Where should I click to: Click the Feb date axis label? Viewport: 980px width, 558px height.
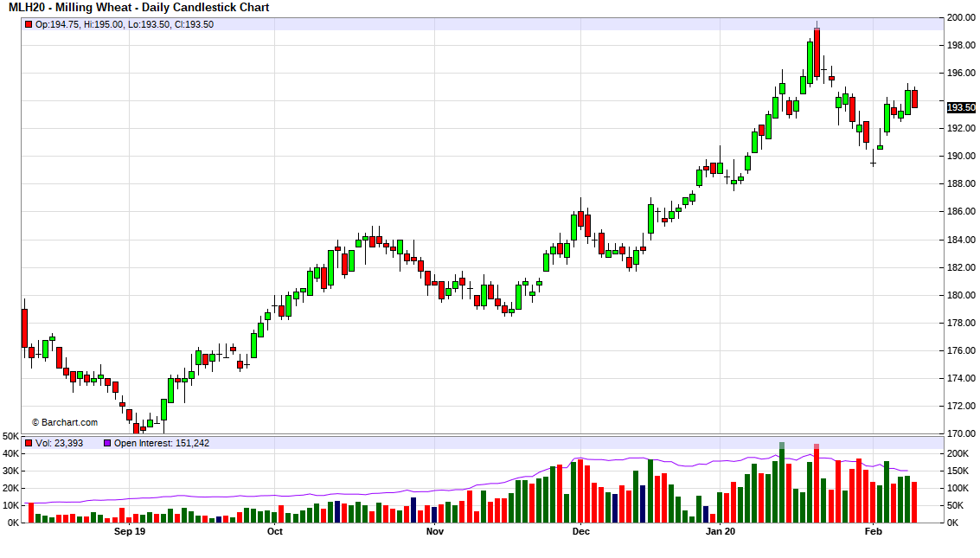click(873, 532)
